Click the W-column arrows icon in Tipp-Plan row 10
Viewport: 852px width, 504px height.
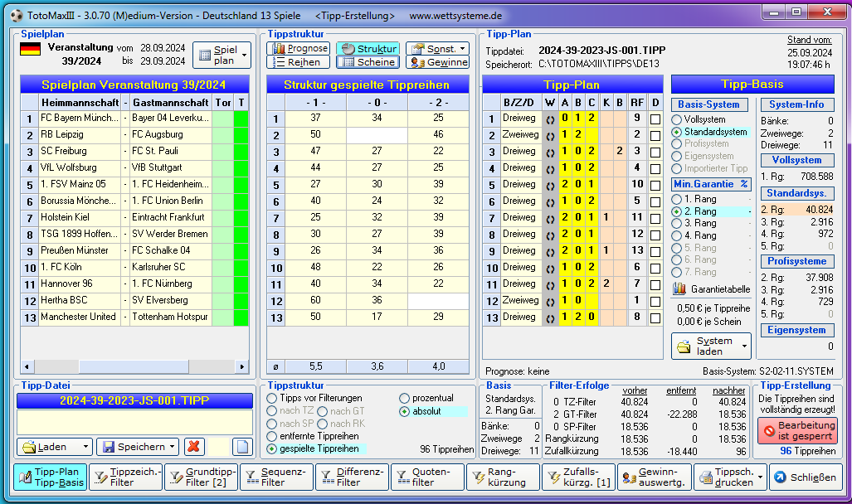tap(550, 268)
